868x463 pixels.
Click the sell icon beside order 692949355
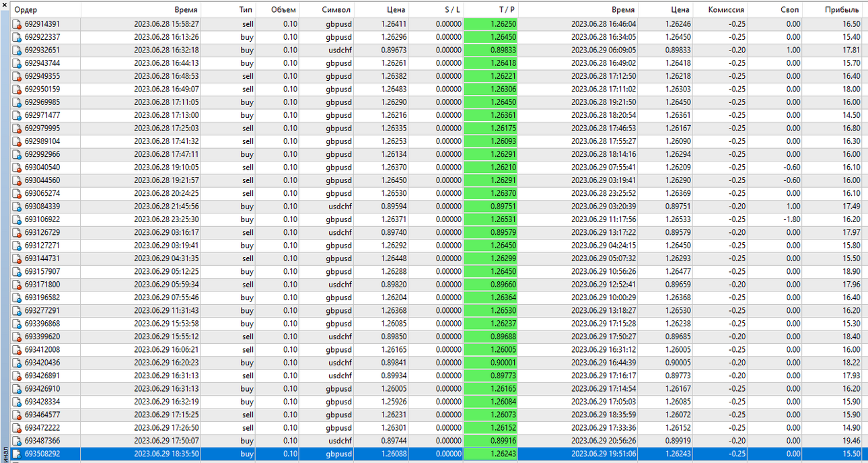17,76
